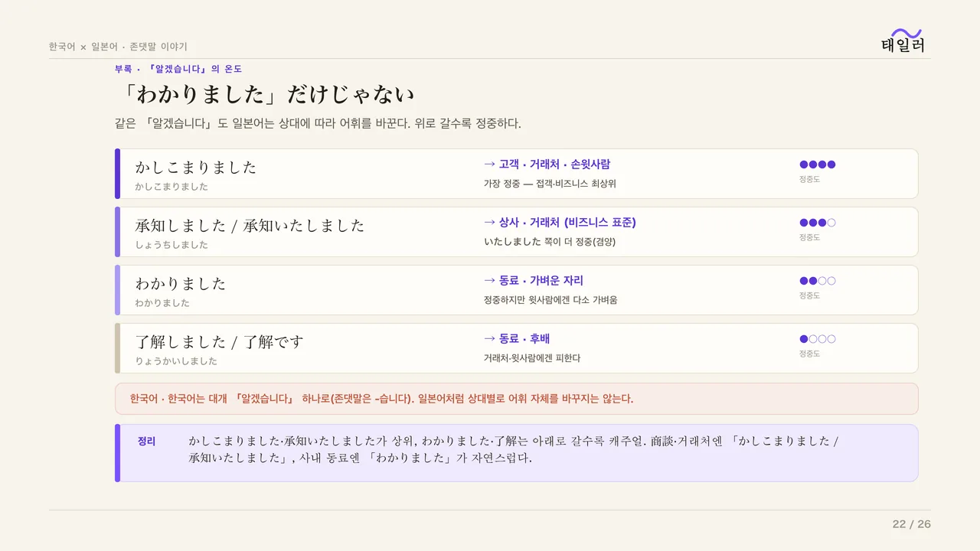Image resolution: width=980 pixels, height=551 pixels.
Task: Click the red note beginning 한국어 · 한국어는 대개
Action: pyautogui.click(x=381, y=399)
